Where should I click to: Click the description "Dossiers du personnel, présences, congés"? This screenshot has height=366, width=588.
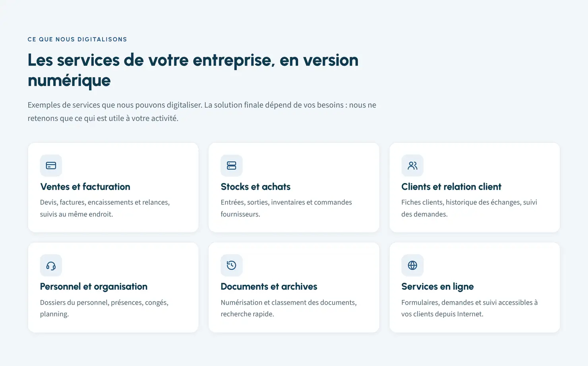[104, 308]
